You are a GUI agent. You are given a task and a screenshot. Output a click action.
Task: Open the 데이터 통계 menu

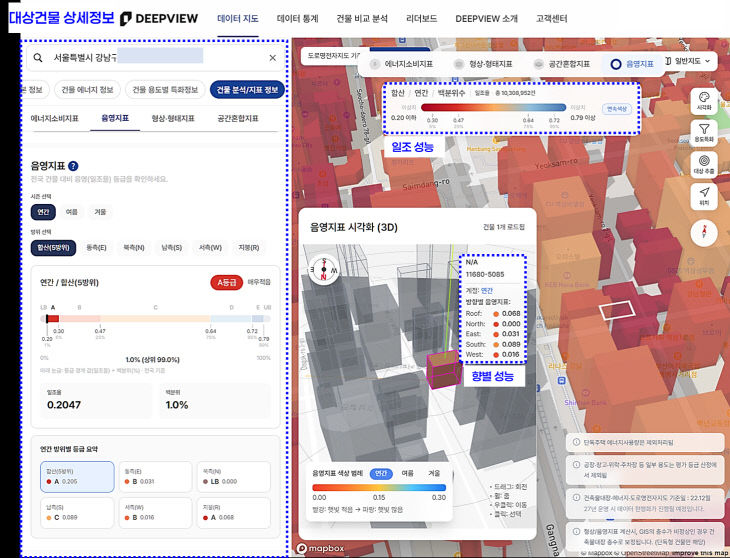[x=297, y=19]
